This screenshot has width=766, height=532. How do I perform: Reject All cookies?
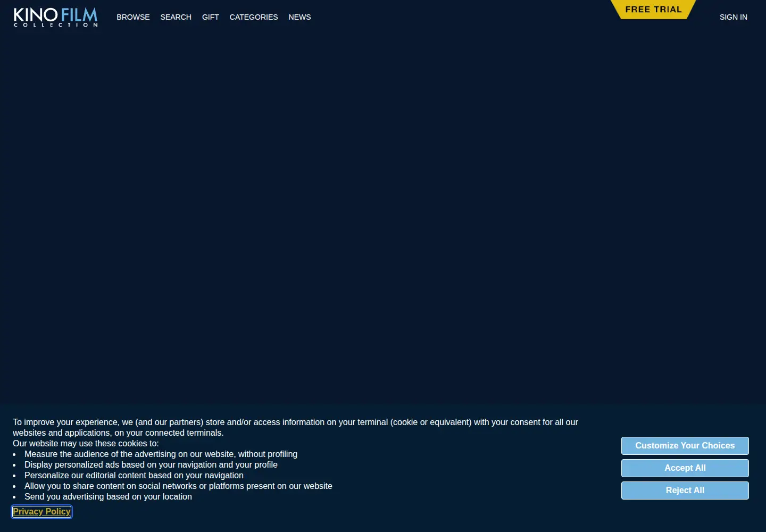pyautogui.click(x=685, y=491)
